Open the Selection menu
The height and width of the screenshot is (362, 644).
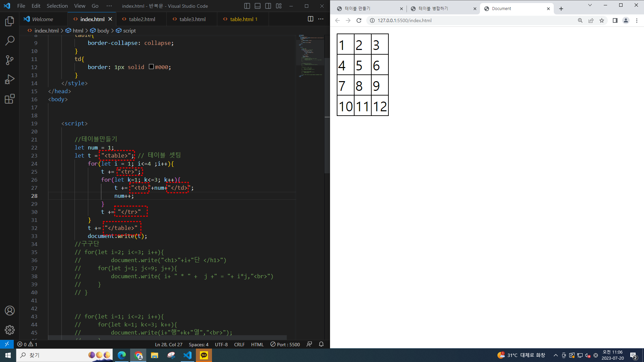click(57, 6)
